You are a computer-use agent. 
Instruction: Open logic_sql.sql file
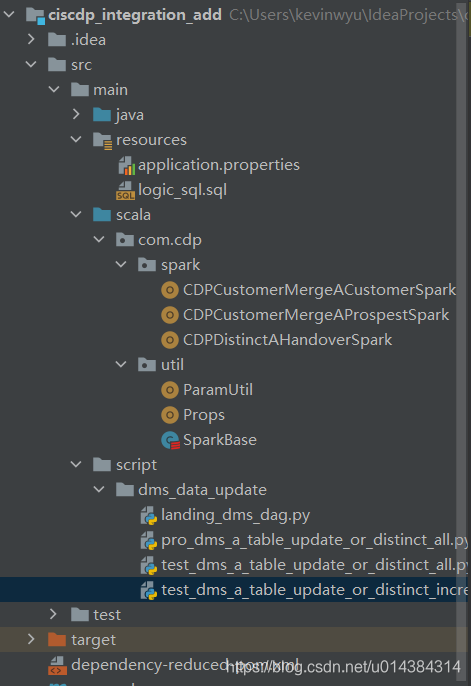click(x=182, y=190)
